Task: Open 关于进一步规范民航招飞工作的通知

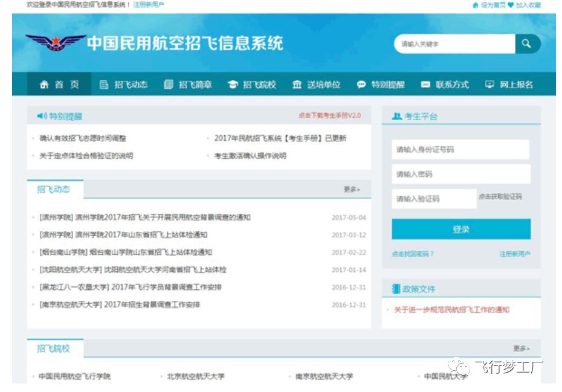Action: pyautogui.click(x=451, y=310)
